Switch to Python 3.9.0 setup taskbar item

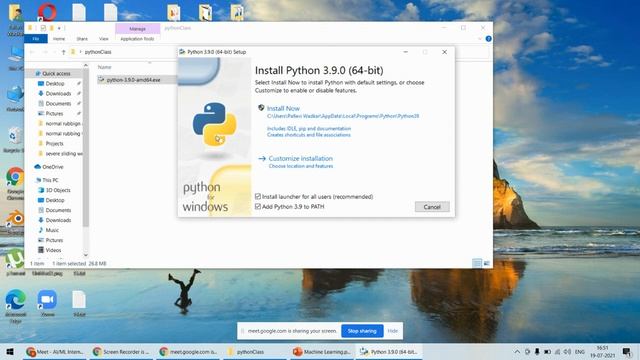[389, 351]
